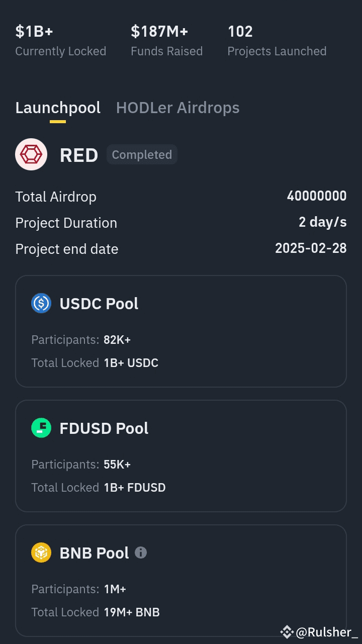The height and width of the screenshot is (644, 362).
Task: Select the Total Airdrop amount 40000000
Action: click(x=316, y=196)
